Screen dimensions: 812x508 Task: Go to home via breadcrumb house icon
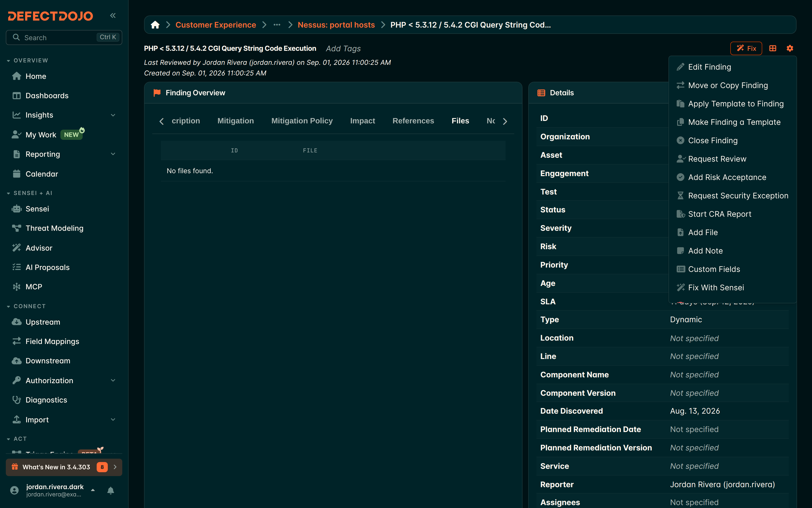(x=155, y=25)
